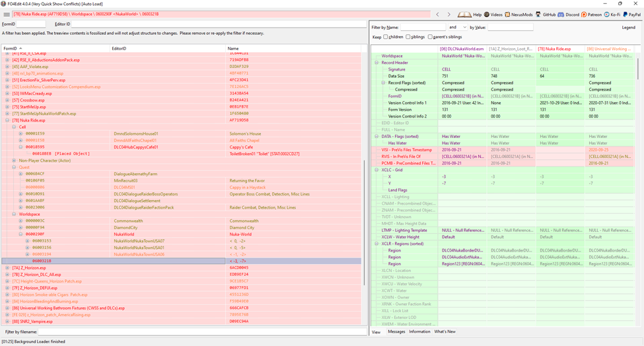Tick the Keep children checkbox

tap(386, 37)
